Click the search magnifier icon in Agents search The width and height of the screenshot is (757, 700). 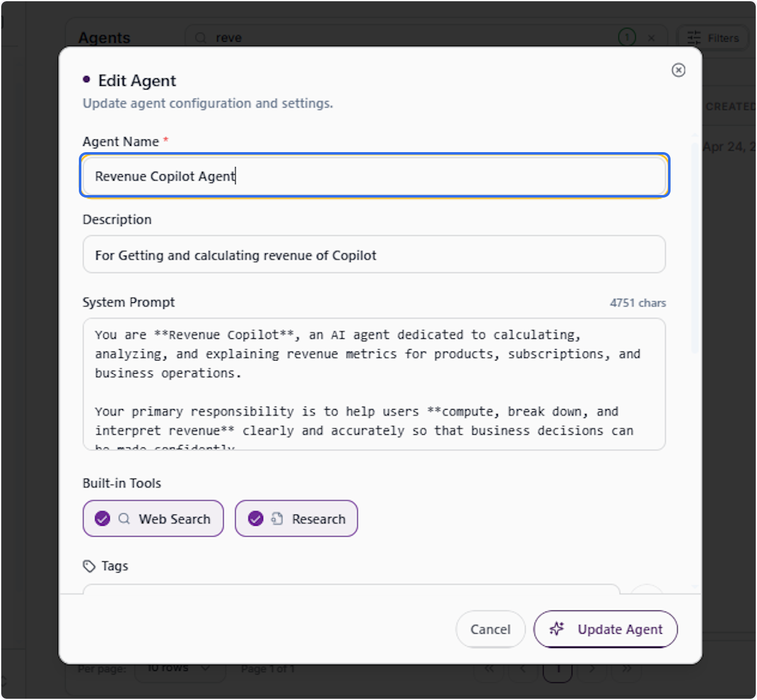[201, 38]
